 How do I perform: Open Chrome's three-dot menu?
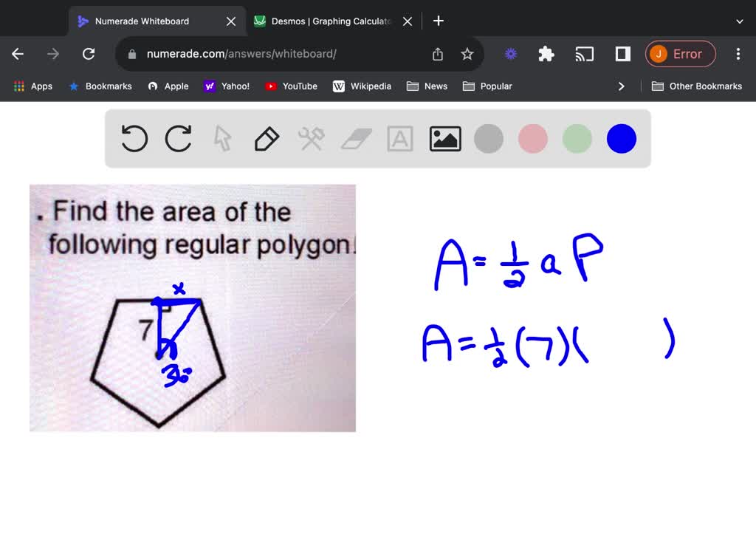738,54
